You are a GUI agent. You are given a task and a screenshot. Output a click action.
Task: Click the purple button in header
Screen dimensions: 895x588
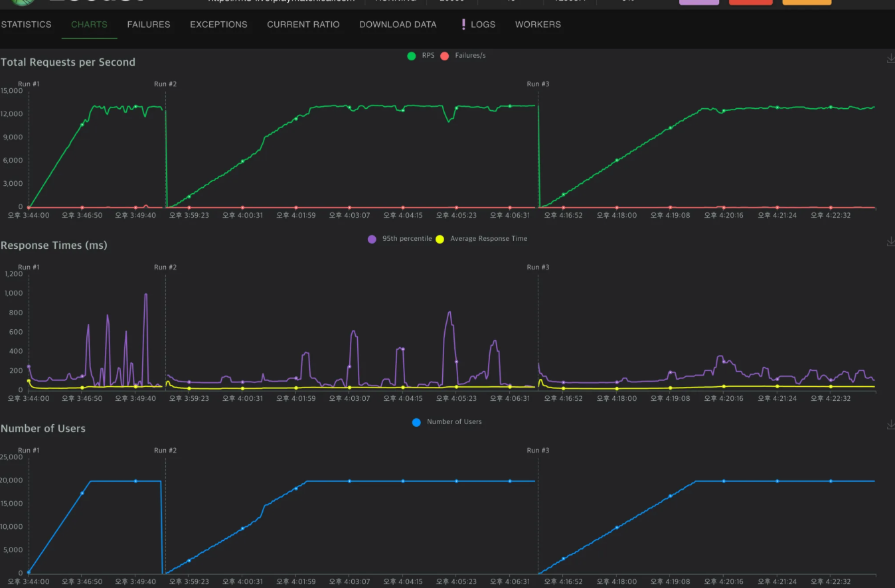(698, 2)
